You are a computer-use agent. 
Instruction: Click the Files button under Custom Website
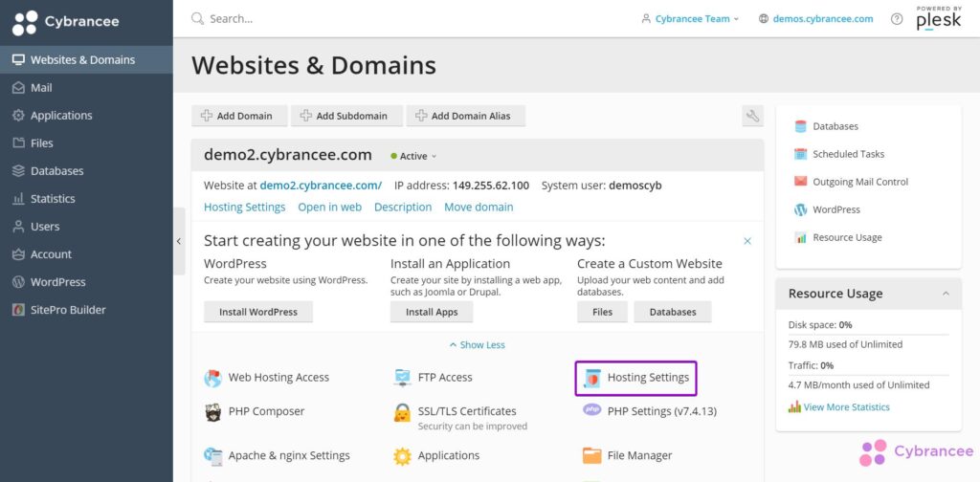pos(603,312)
